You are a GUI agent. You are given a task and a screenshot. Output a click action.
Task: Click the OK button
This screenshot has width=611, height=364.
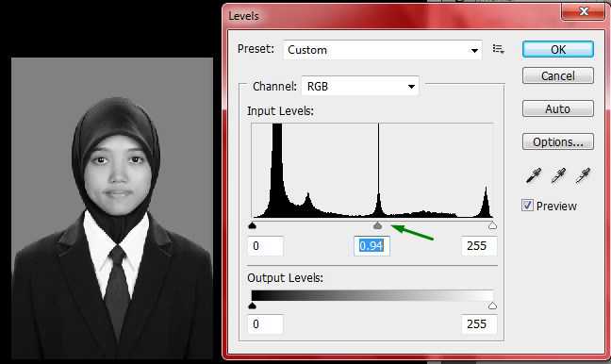[558, 49]
